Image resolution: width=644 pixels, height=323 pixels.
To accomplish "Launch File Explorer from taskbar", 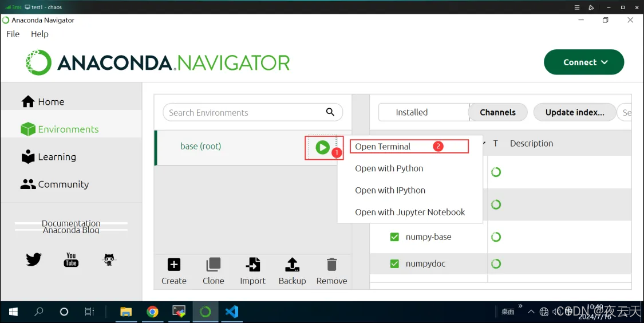I will click(126, 312).
